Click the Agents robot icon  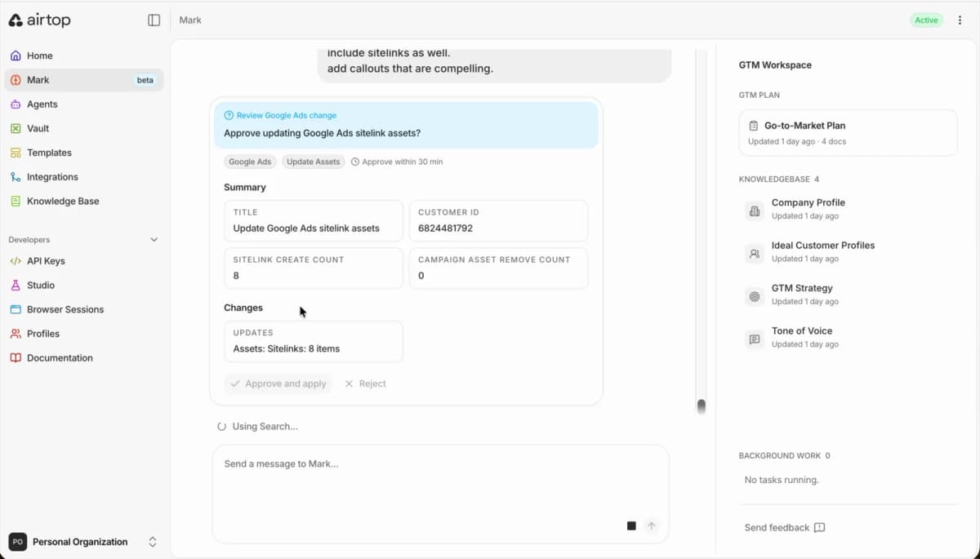[x=16, y=104]
